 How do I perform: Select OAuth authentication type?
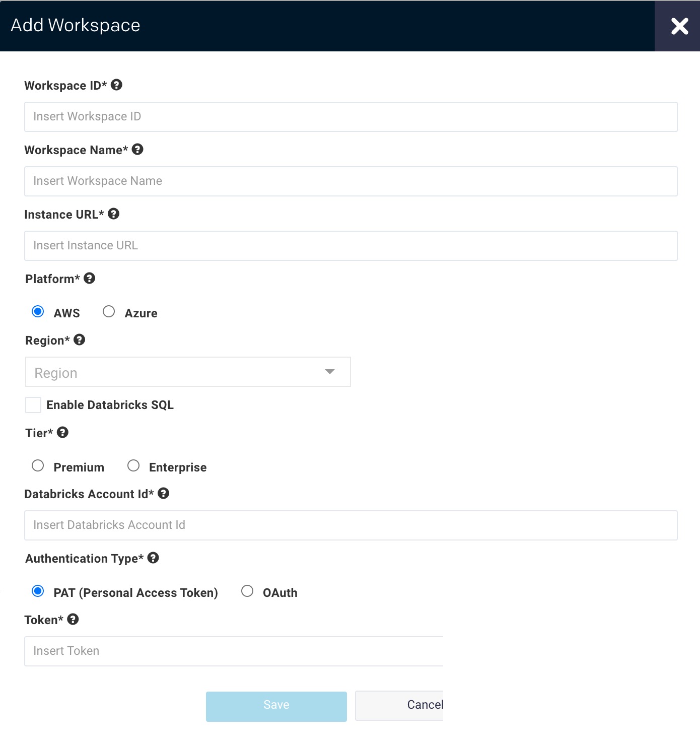pyautogui.click(x=247, y=591)
